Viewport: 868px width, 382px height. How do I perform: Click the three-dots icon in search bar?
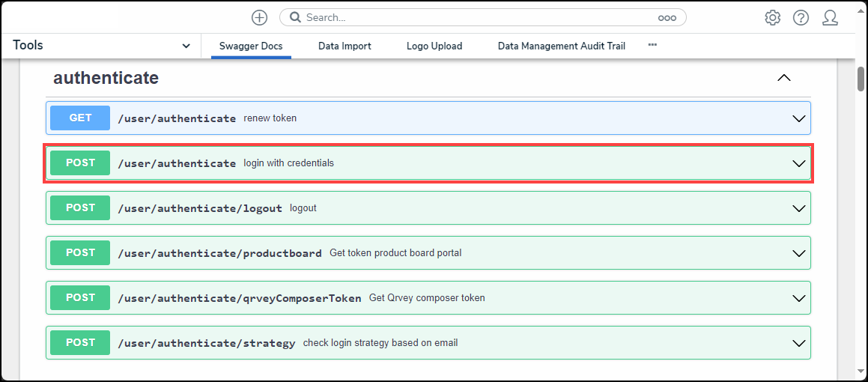click(x=667, y=18)
